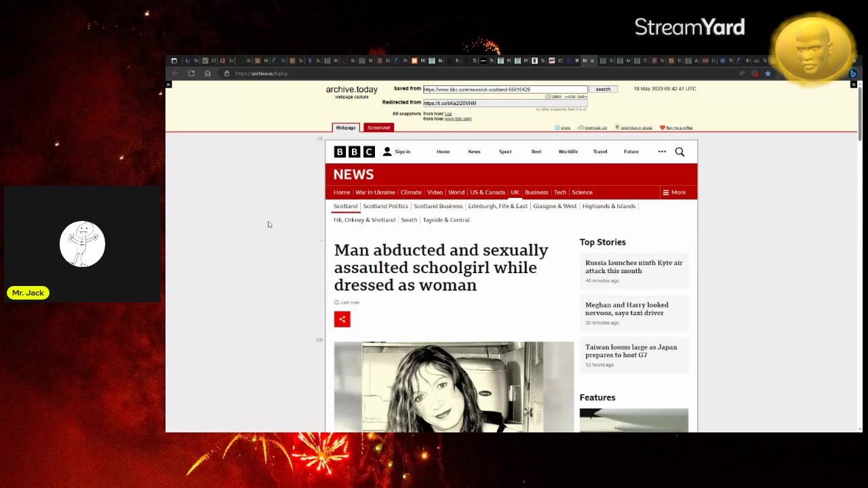The height and width of the screenshot is (488, 868).
Task: Click the history link below saved URL
Action: tap(553, 96)
